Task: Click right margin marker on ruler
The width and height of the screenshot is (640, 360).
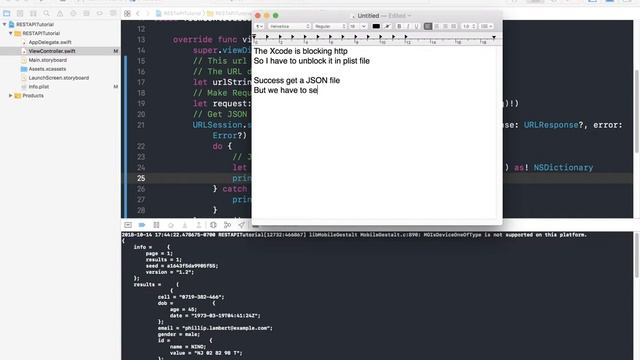Action: tap(494, 37)
